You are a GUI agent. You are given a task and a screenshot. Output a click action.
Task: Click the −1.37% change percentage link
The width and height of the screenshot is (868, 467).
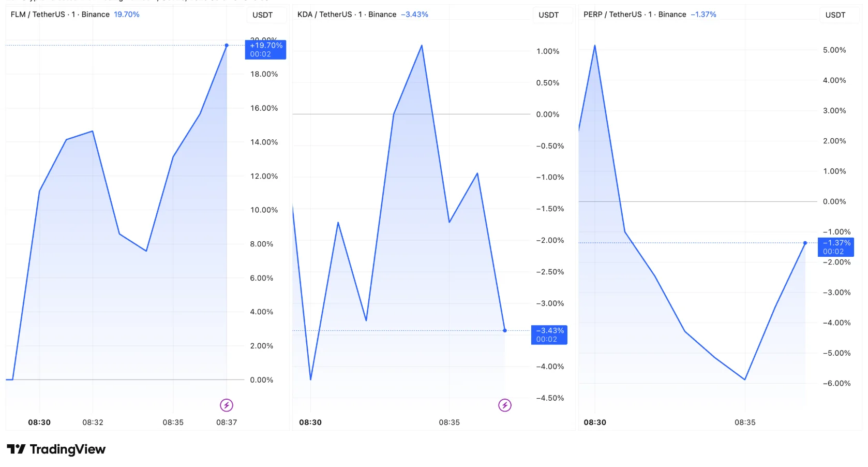tap(704, 14)
